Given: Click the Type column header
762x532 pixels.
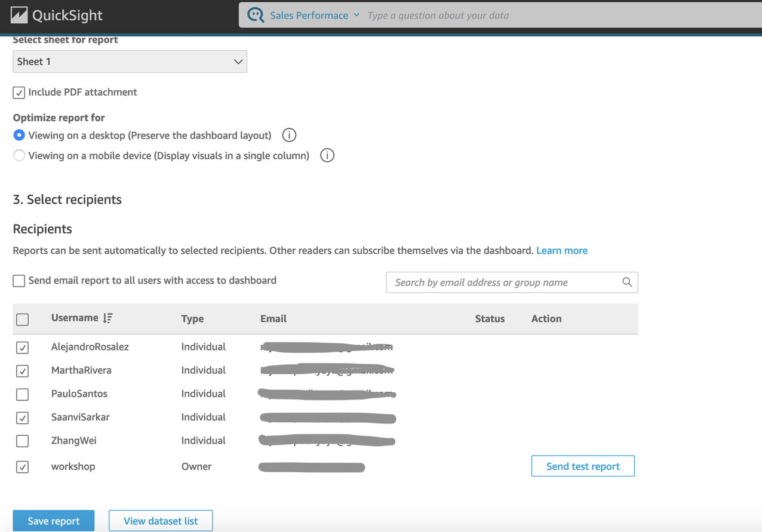Looking at the screenshot, I should (x=192, y=319).
